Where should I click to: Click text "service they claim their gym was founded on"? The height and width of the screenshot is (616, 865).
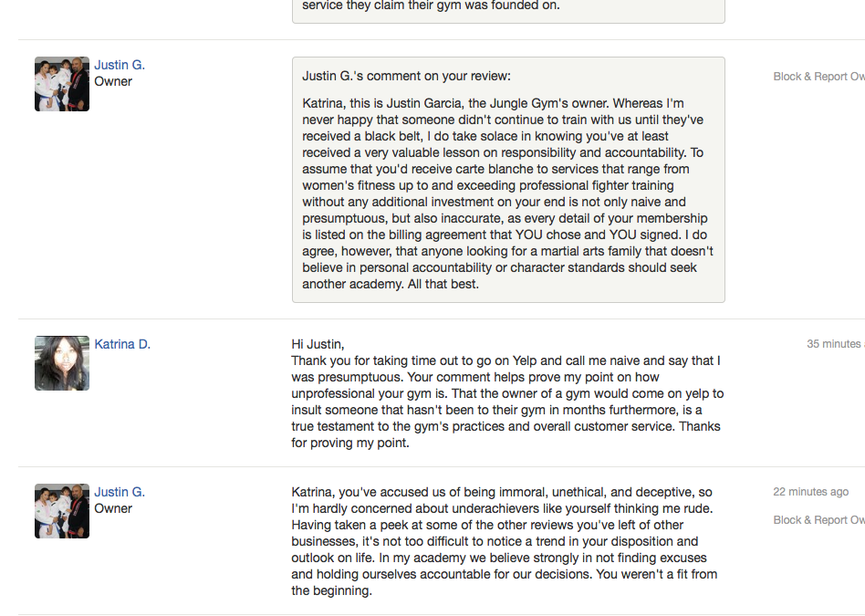pos(431,5)
